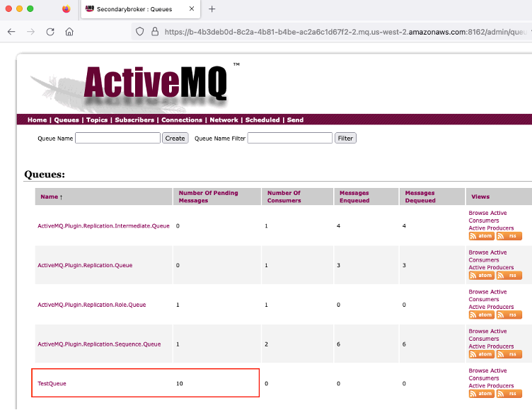Open the Network menu item
The width and height of the screenshot is (532, 410).
[224, 119]
